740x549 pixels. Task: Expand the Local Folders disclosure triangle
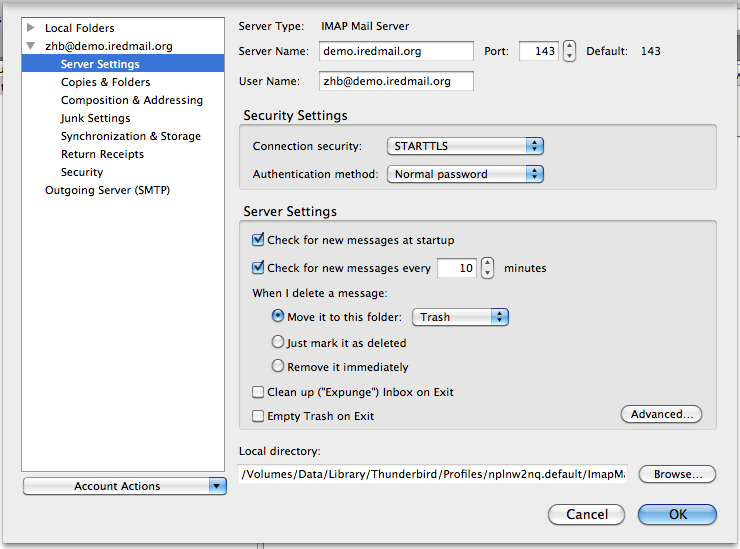(31, 27)
